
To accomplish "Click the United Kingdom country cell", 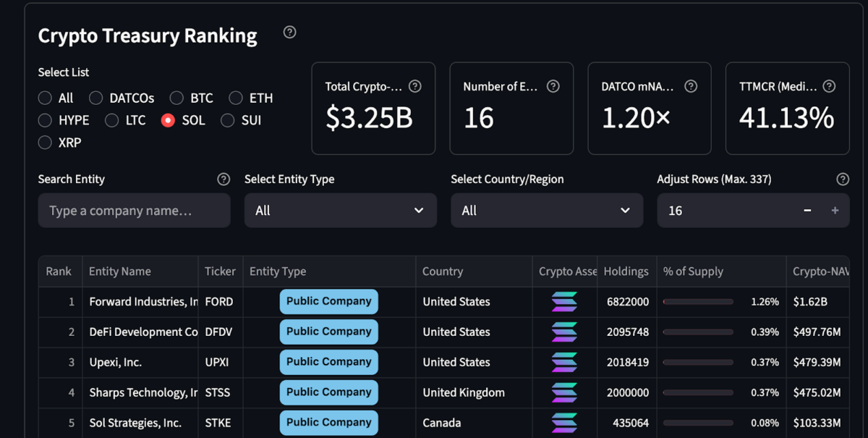I will click(474, 393).
